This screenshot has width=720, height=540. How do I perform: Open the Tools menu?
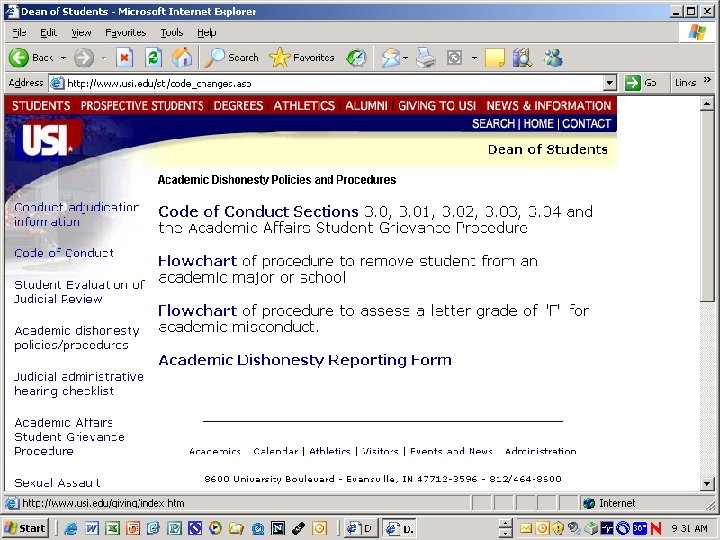coord(172,33)
